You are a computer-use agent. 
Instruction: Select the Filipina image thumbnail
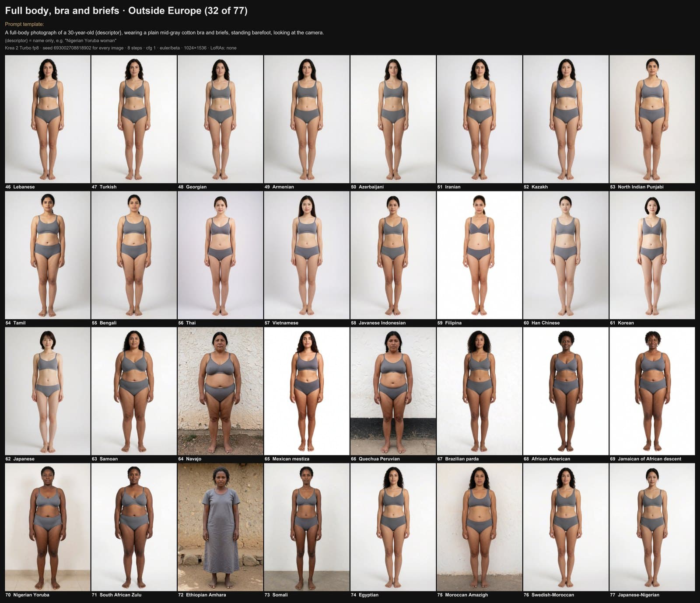(479, 255)
